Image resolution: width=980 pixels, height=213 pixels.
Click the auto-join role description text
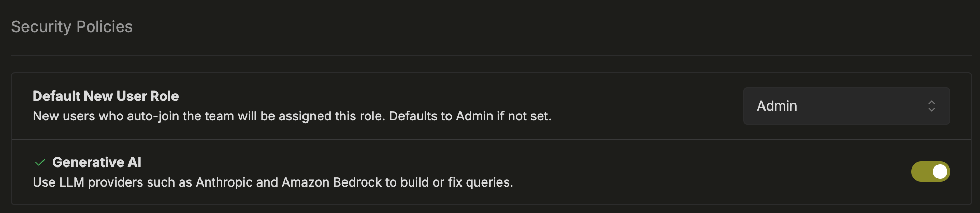click(x=292, y=116)
